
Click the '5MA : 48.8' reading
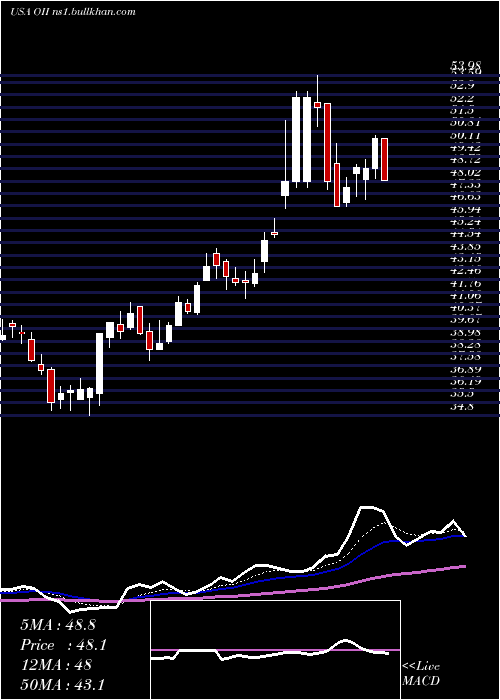click(58, 625)
